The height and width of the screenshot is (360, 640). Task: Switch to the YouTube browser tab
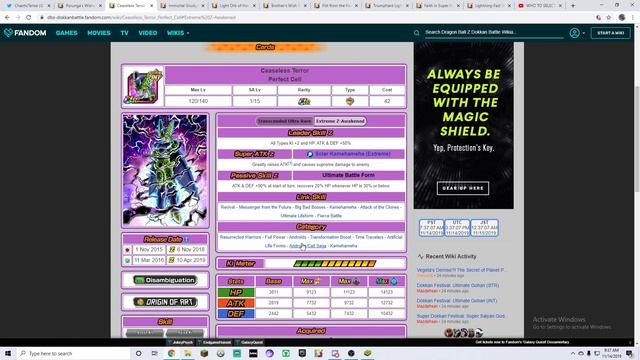(x=539, y=6)
